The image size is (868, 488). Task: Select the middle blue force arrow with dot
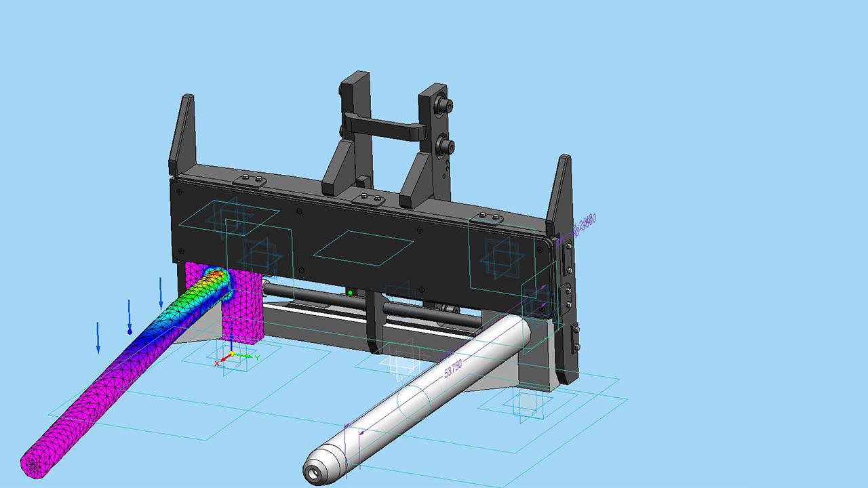pyautogui.click(x=130, y=317)
